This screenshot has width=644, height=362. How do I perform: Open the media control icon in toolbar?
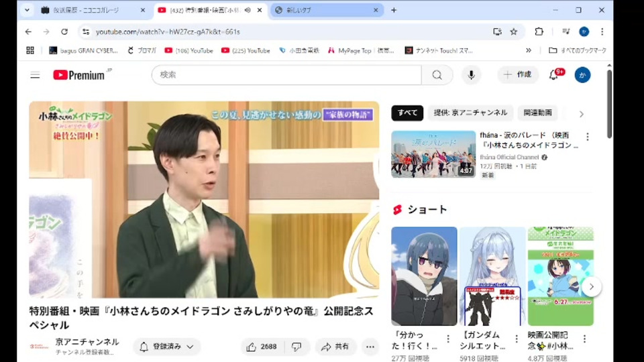click(x=566, y=32)
